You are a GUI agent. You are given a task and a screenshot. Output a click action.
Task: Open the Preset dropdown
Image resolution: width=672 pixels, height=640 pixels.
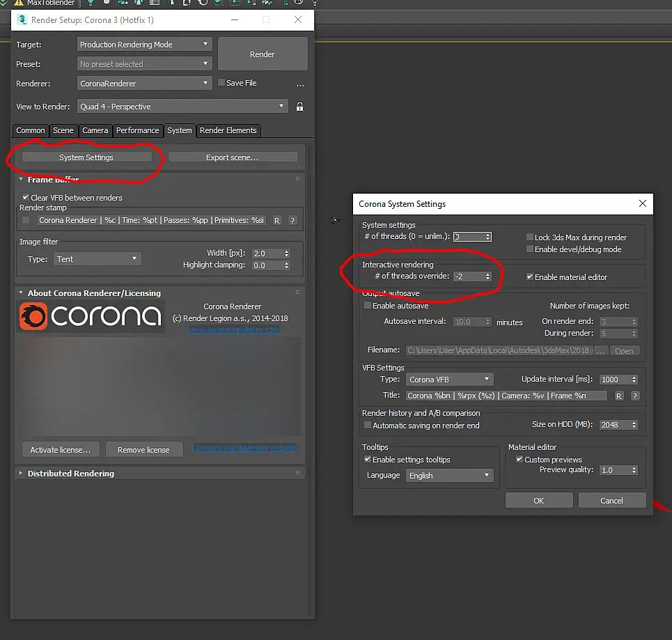(144, 64)
